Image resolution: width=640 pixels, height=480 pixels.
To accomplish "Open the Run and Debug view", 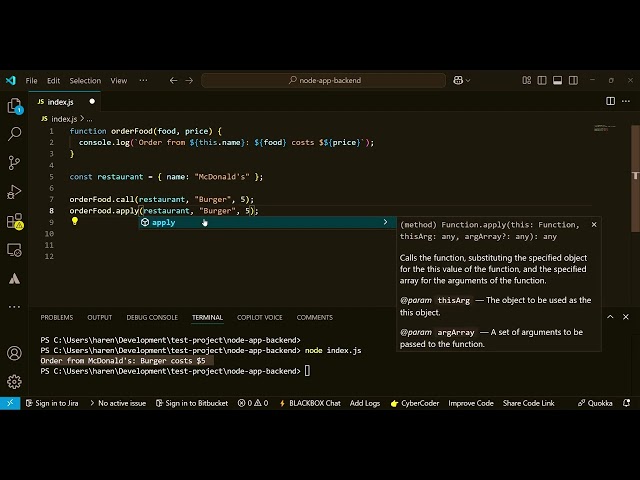I will tap(15, 192).
